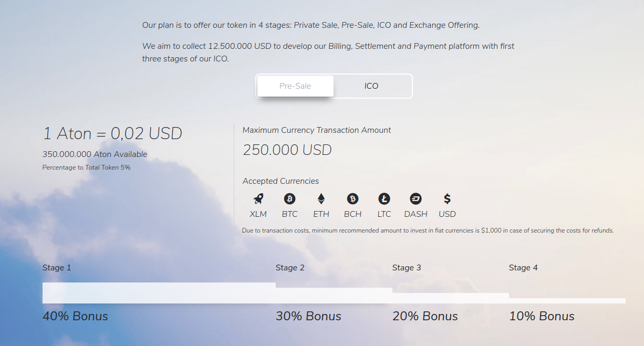Click the Bitcoin Cash BCH icon
644x346 pixels.
click(x=352, y=199)
